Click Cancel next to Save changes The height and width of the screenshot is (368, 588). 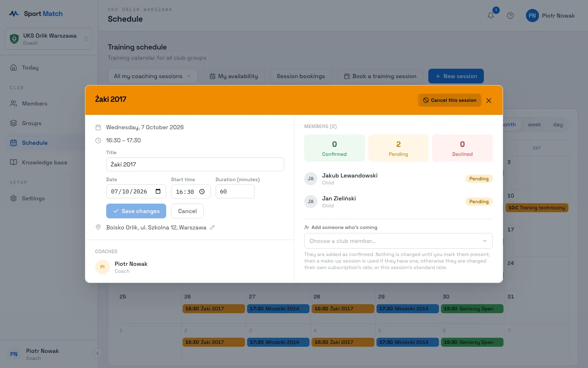pos(187,211)
